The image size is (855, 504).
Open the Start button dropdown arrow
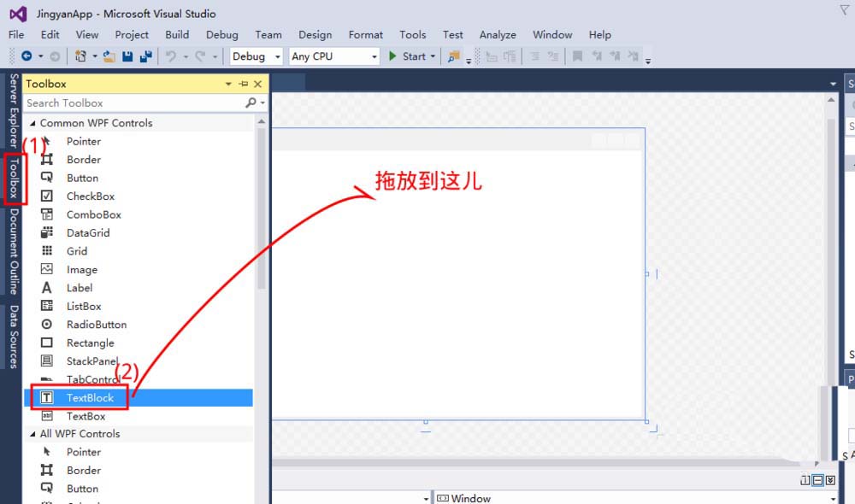[x=433, y=56]
